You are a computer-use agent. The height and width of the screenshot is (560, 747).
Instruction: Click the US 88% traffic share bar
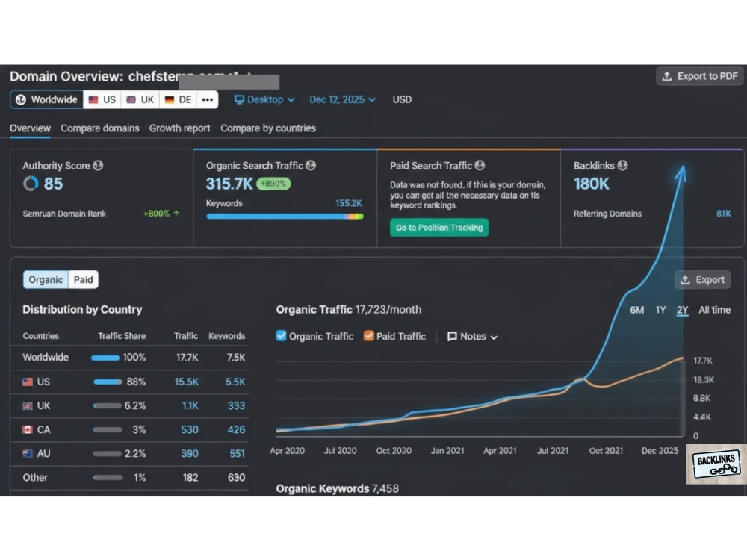click(108, 382)
